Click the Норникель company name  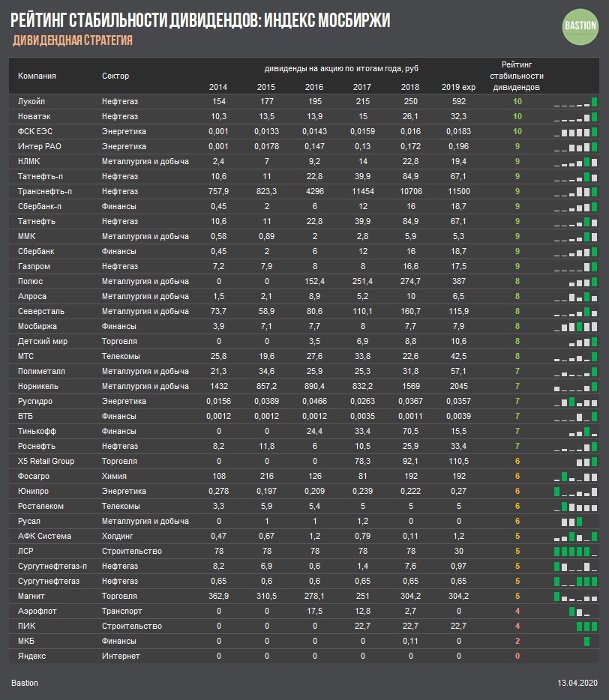pyautogui.click(x=38, y=387)
